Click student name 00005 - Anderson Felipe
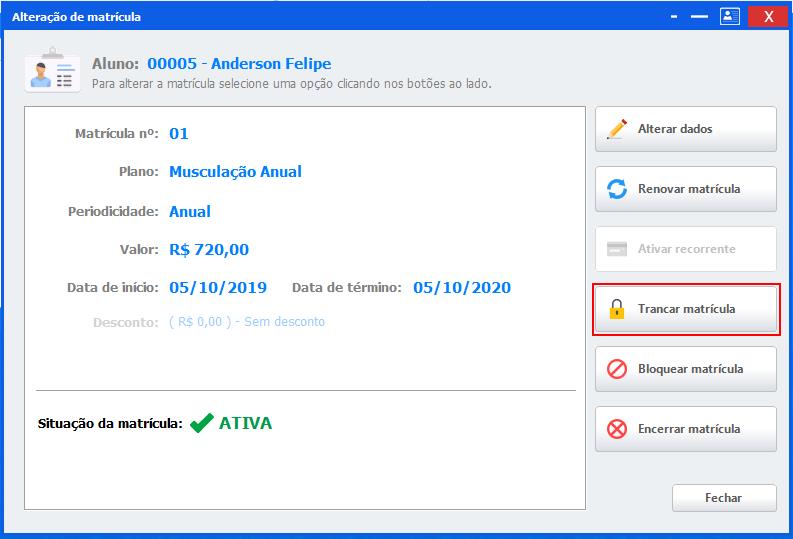793x539 pixels. point(239,64)
